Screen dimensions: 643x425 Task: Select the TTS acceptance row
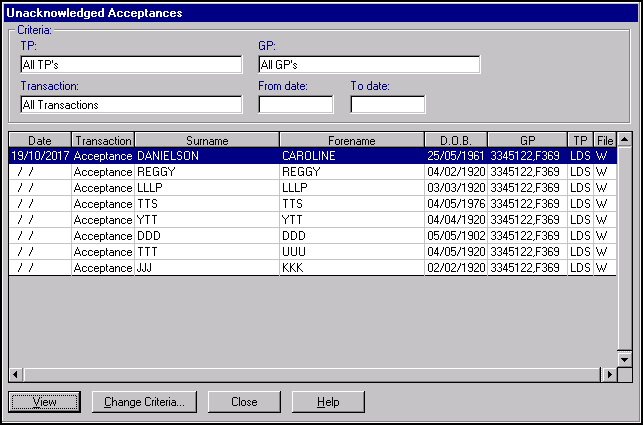tap(300, 204)
